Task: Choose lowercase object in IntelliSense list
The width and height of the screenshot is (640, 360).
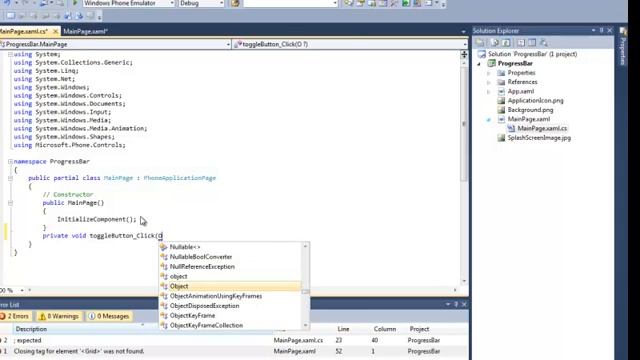Action: (x=230, y=276)
